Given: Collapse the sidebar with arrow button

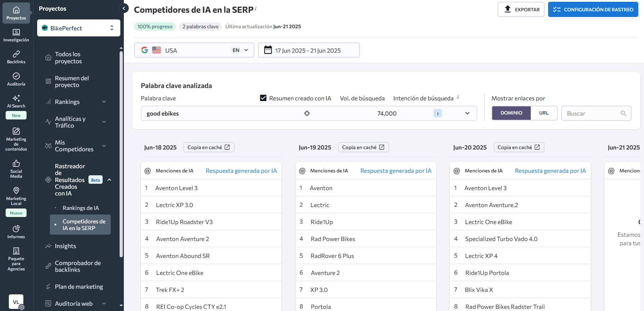Looking at the screenshot, I should pyautogui.click(x=124, y=8).
